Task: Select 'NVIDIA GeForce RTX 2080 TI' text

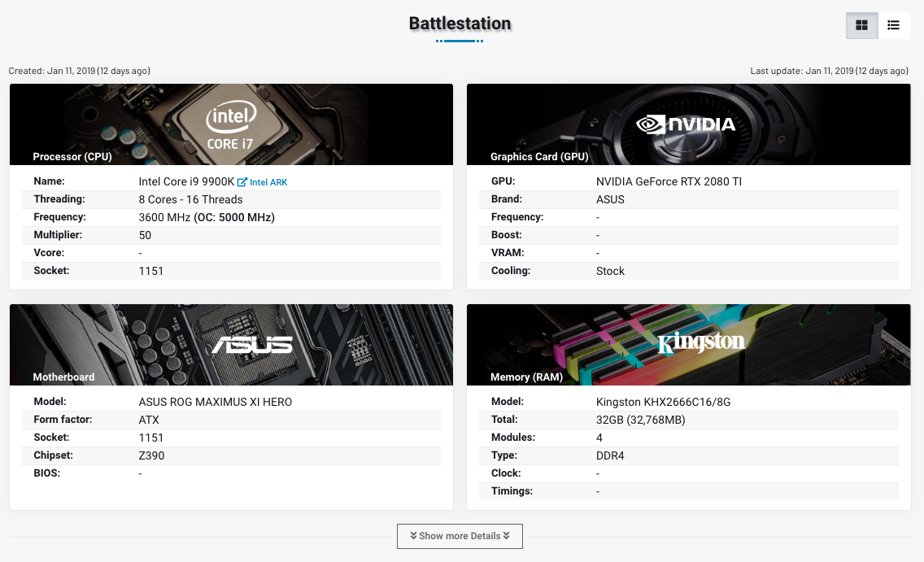Action: pyautogui.click(x=669, y=182)
